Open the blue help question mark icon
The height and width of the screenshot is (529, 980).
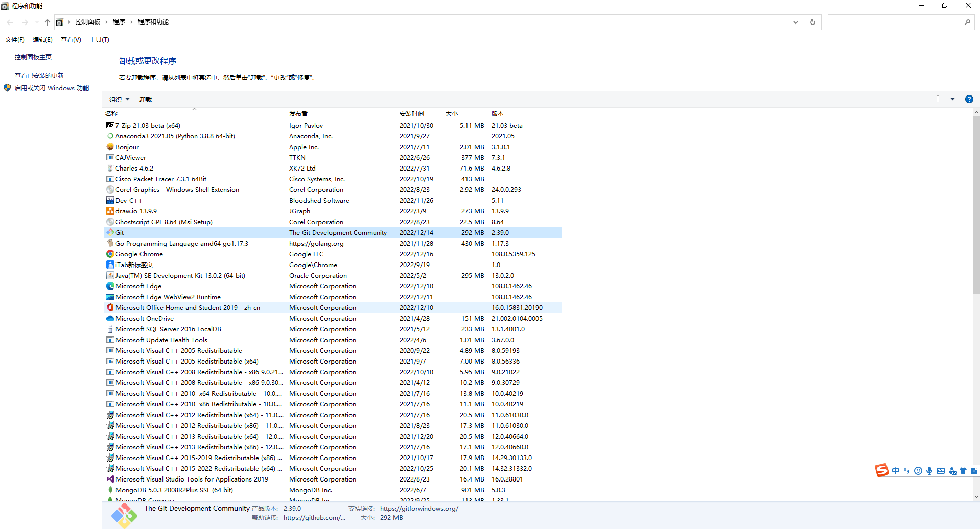coord(969,99)
